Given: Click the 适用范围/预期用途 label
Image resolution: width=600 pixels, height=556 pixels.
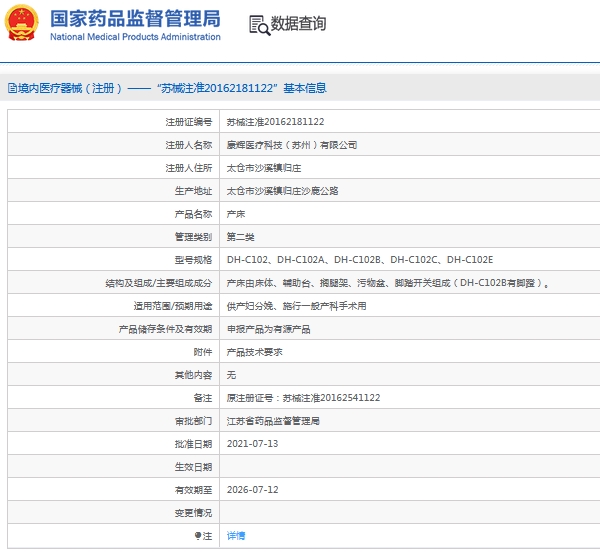Looking at the screenshot, I should pos(173,306).
